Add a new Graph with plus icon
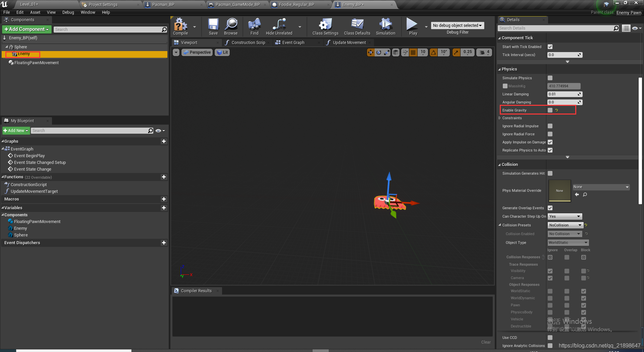Screen dimensions: 644x352 coord(164,141)
